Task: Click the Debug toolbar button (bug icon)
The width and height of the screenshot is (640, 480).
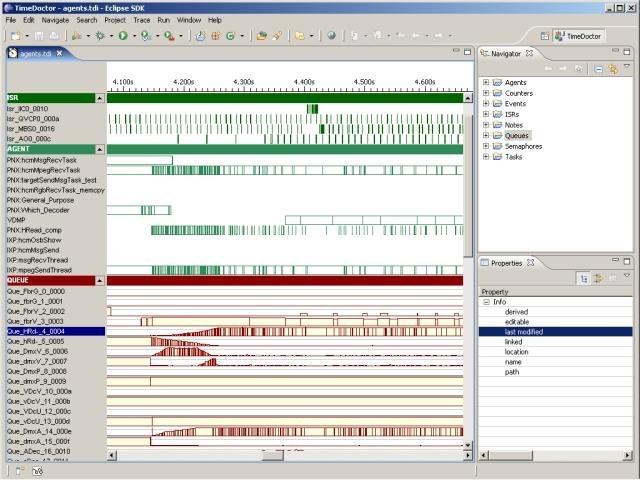Action: [x=99, y=35]
